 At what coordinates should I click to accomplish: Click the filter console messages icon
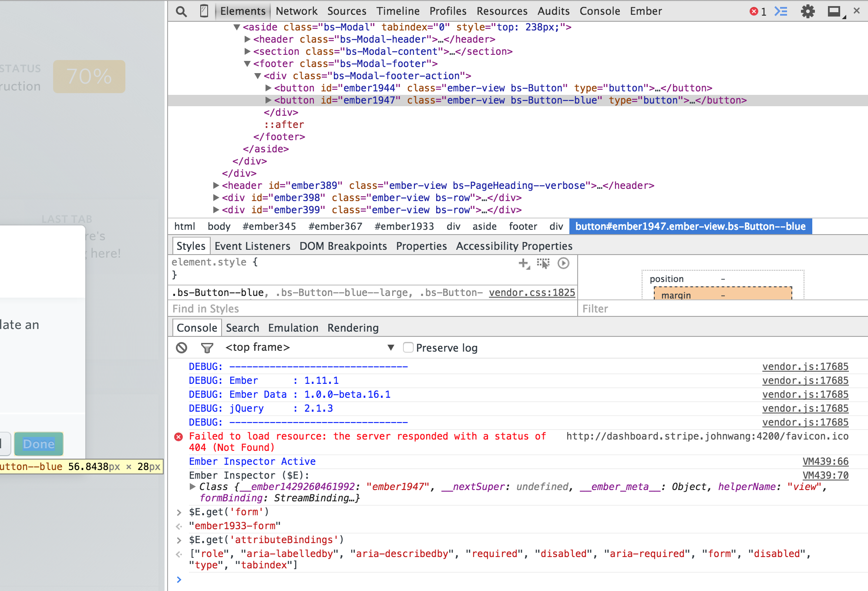coord(206,348)
